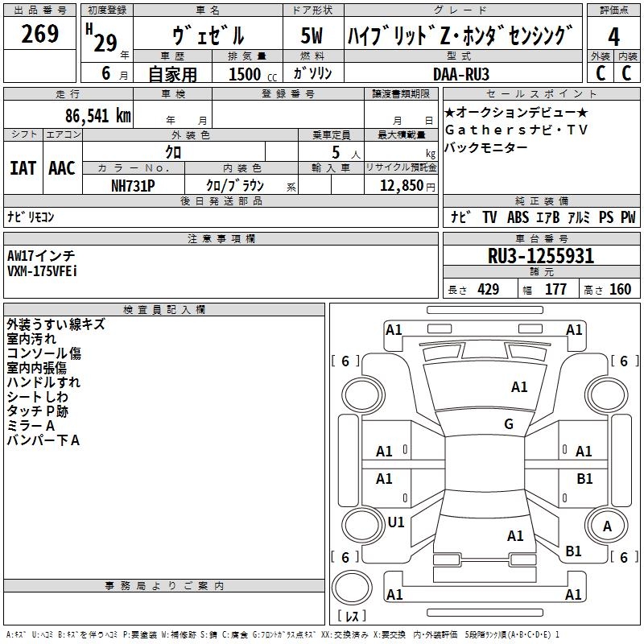644x644 pixels.
Task: Select the color code NH731P
Action: click(133, 185)
